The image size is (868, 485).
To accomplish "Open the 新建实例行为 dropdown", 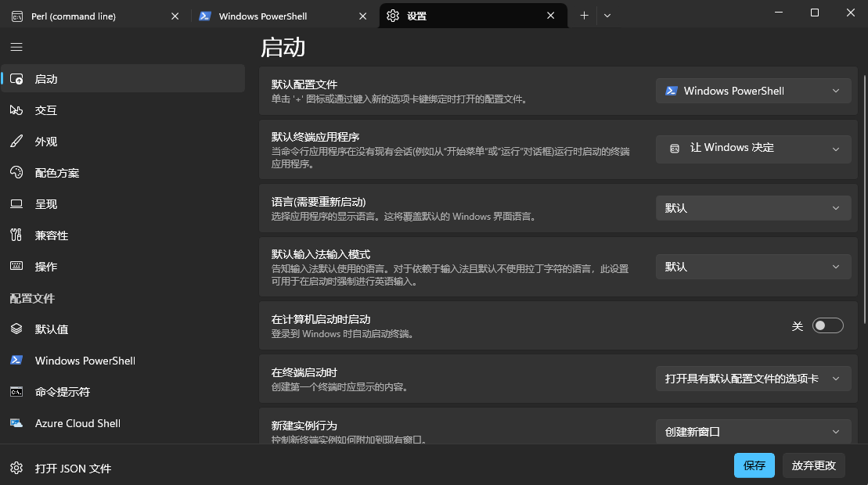I will [x=754, y=431].
